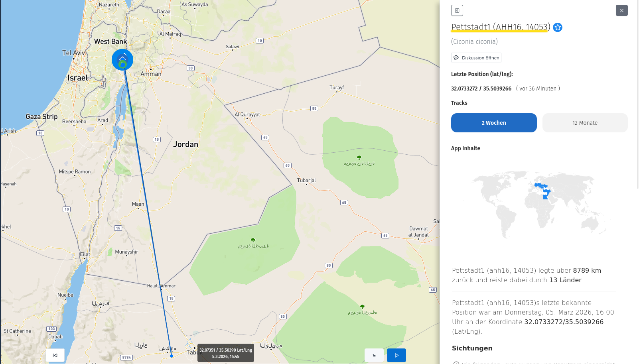Viewport: 639px width, 364px height.
Task: Click the Diskussion öffnen button
Action: pyautogui.click(x=476, y=58)
